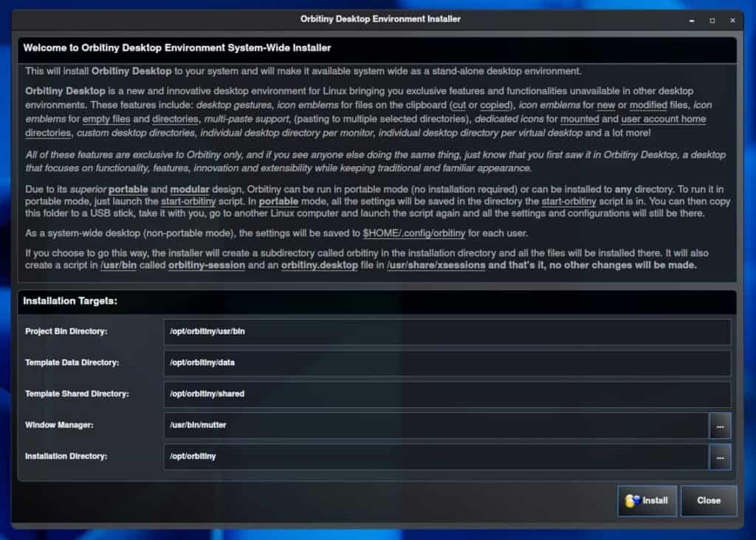The image size is (756, 540).
Task: Browse for the Window Manager path
Action: tap(720, 426)
